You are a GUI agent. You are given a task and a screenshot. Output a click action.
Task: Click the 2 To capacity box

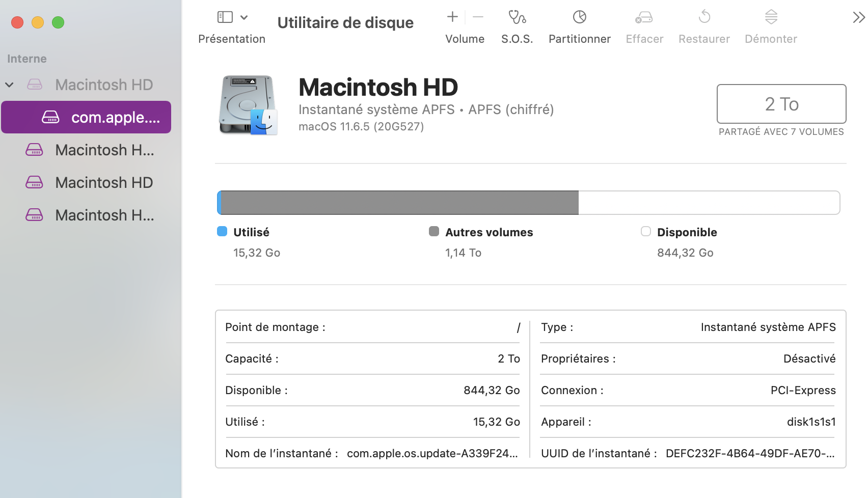tap(781, 104)
